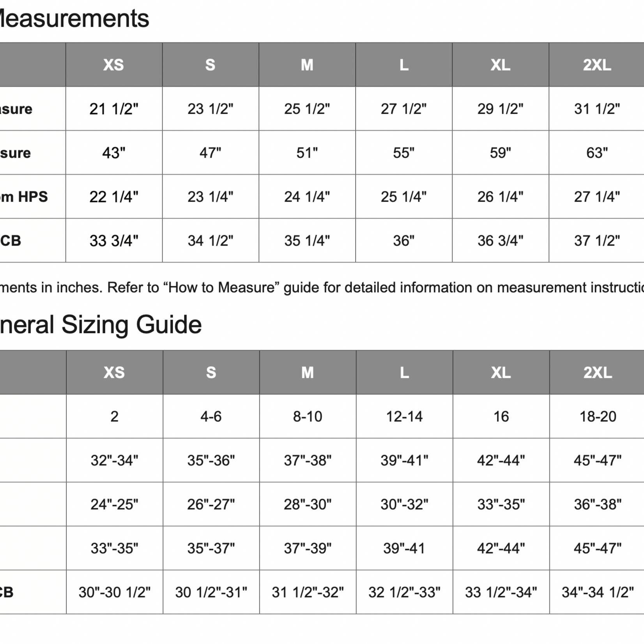
Task: Select the 29 1/2" cell under XL
Action: tap(500, 109)
